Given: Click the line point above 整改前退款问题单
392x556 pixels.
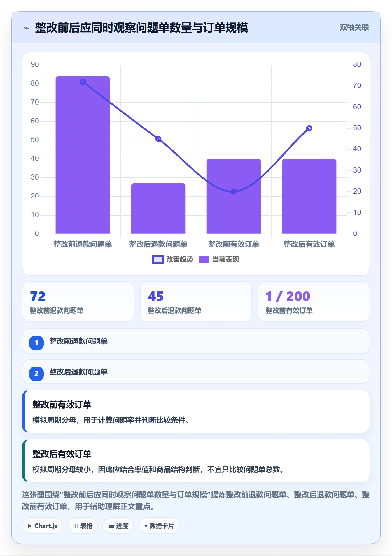Looking at the screenshot, I should point(83,82).
